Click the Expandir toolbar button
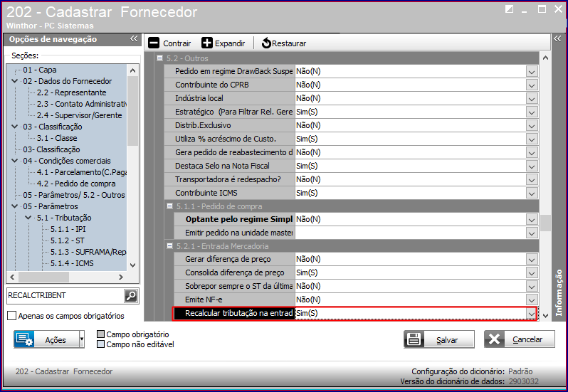 tap(223, 43)
